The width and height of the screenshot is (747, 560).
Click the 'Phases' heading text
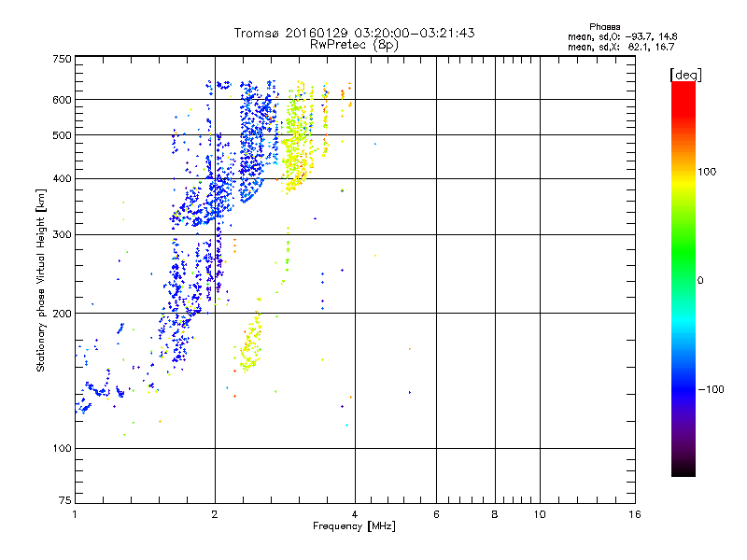pos(604,27)
